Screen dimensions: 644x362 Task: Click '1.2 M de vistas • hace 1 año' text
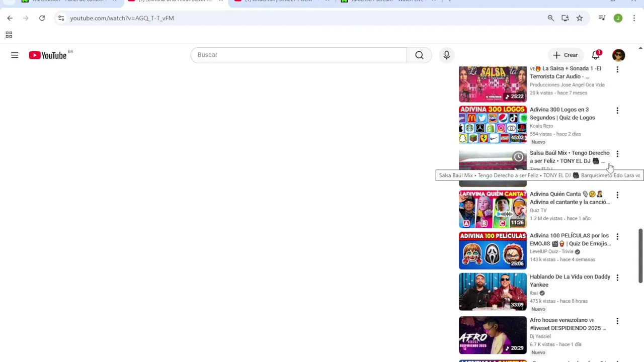coord(560,219)
